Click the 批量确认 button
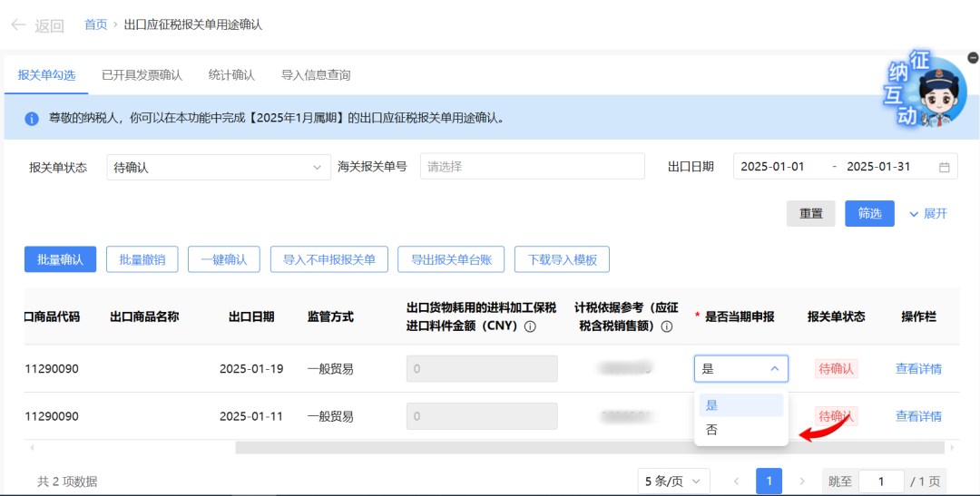The width and height of the screenshot is (980, 496). [x=60, y=259]
